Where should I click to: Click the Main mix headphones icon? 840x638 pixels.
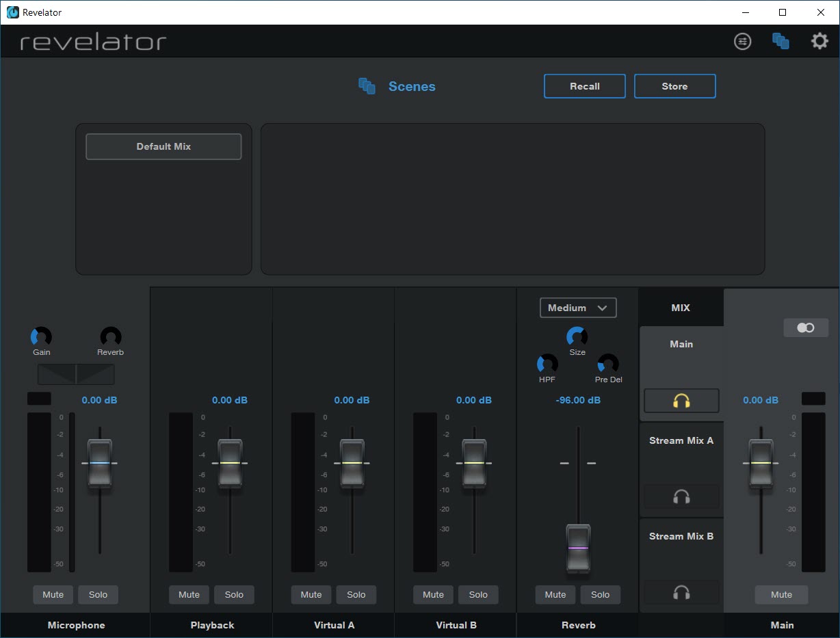tap(681, 401)
